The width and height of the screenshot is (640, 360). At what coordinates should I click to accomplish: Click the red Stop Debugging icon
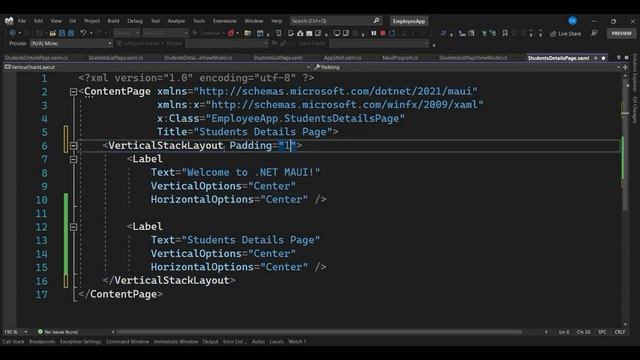[383, 33]
